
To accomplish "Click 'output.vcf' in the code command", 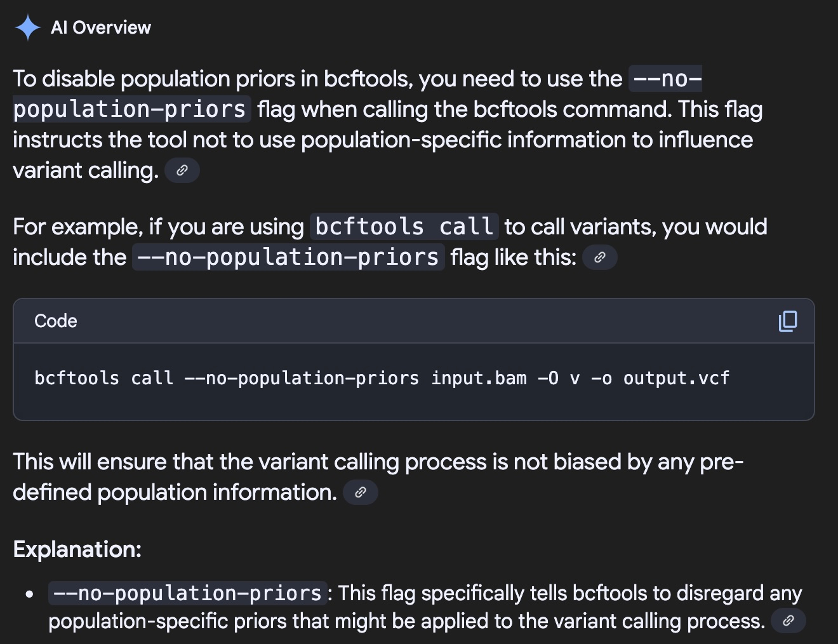I will click(676, 379).
